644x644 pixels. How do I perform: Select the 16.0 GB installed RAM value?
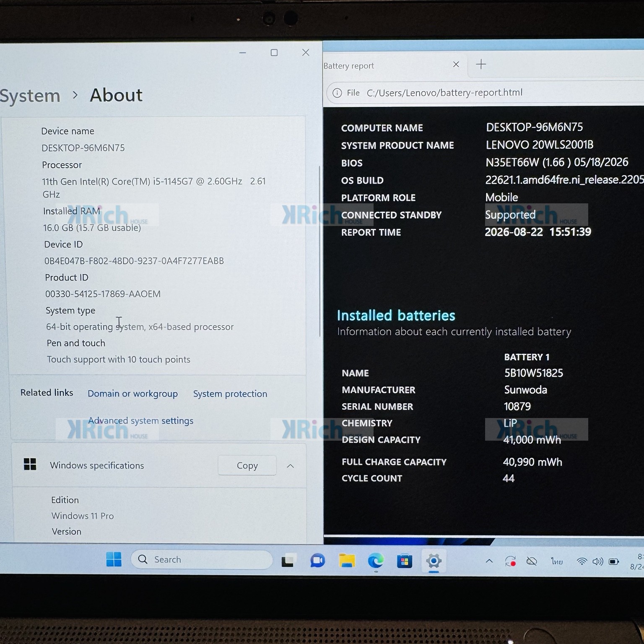(92, 228)
